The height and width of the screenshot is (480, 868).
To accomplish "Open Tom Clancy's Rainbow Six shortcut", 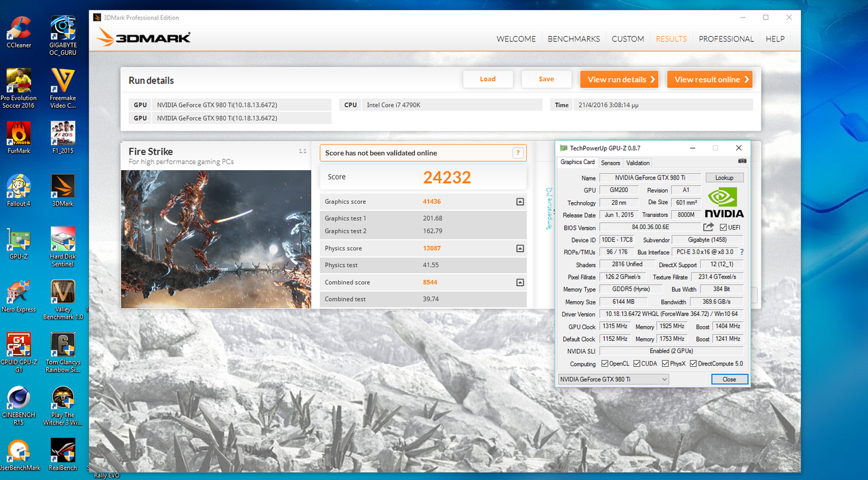I will pos(62,353).
